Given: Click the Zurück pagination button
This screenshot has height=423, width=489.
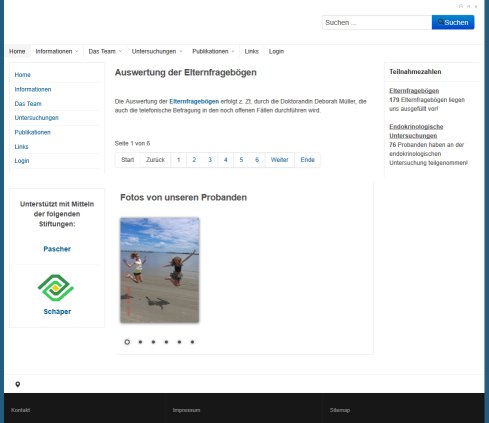Looking at the screenshot, I should [155, 160].
